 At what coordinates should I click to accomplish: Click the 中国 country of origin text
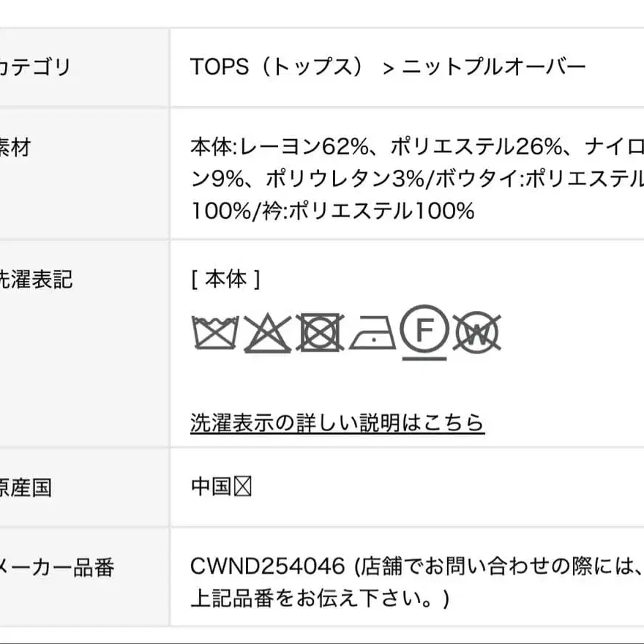[211, 487]
